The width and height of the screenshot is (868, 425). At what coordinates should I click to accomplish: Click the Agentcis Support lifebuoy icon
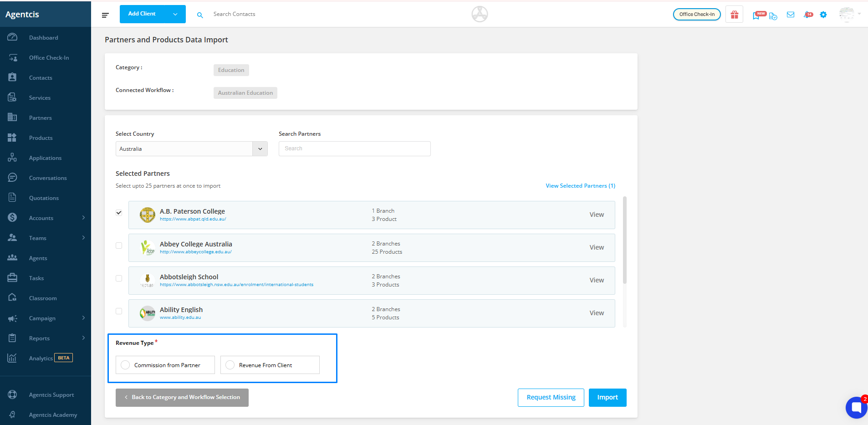tap(12, 394)
